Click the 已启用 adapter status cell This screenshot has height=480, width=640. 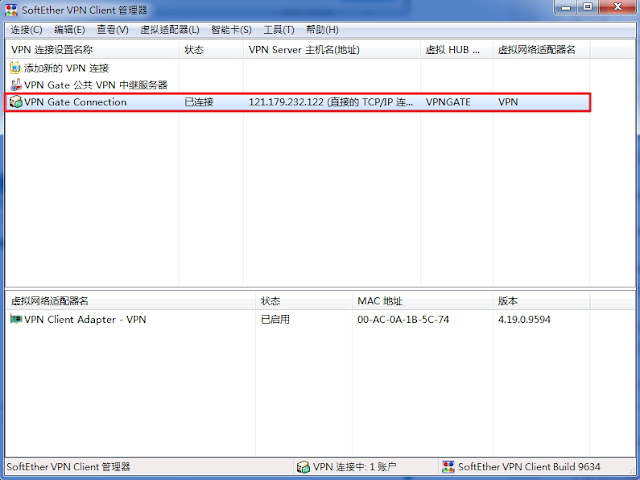click(276, 319)
